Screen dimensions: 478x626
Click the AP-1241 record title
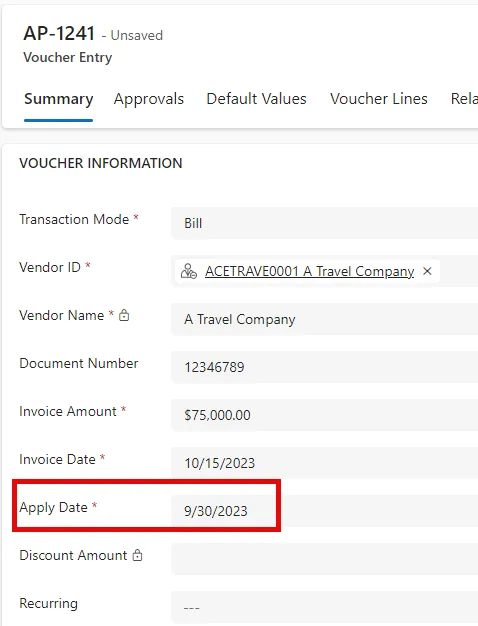click(x=59, y=34)
